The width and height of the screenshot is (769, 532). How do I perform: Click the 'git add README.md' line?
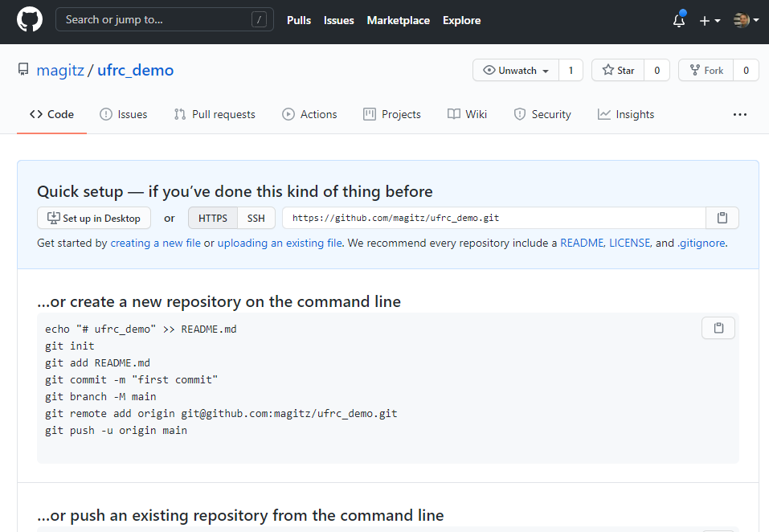97,363
